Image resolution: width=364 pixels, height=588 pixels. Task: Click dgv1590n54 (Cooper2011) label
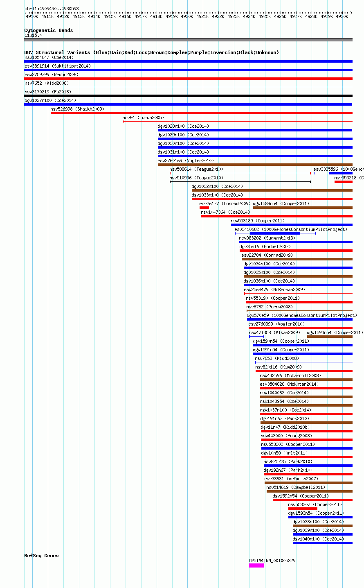pos(281,341)
